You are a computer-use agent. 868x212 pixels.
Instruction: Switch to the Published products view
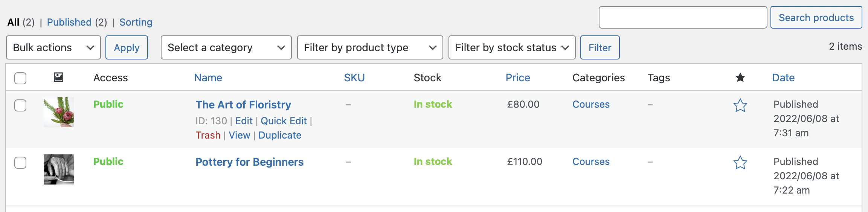(69, 22)
